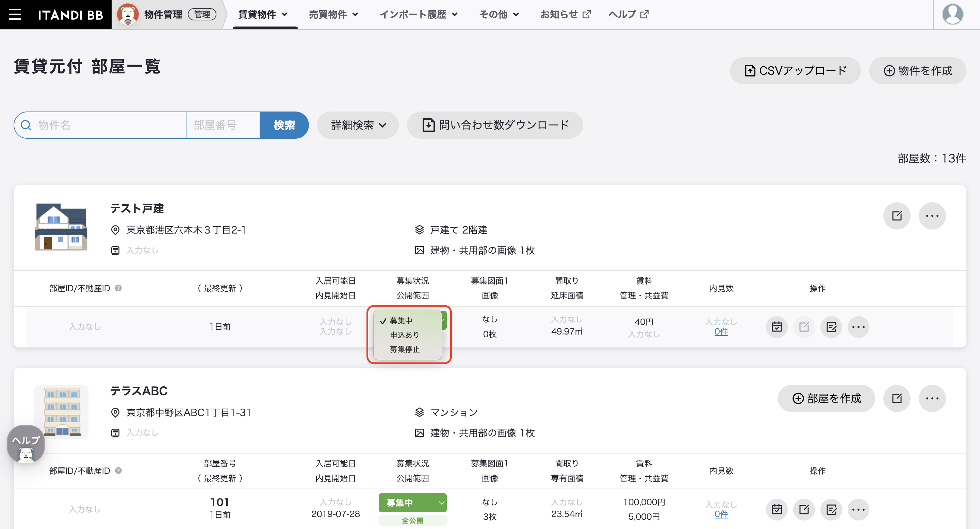980x529 pixels.
Task: Click the ITANDI BB logo
Action: click(70, 14)
